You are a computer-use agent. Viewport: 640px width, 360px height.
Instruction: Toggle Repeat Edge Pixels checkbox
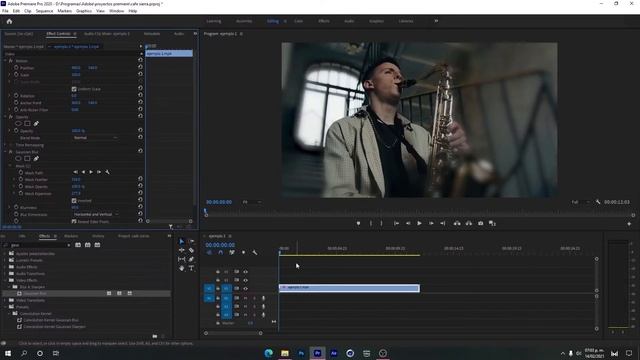click(74, 221)
